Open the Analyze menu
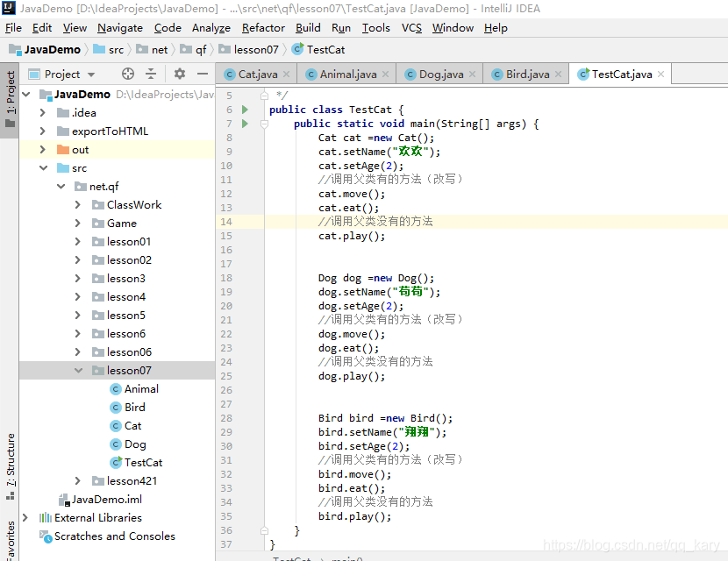Screen dimensions: 728x561 tap(211, 28)
